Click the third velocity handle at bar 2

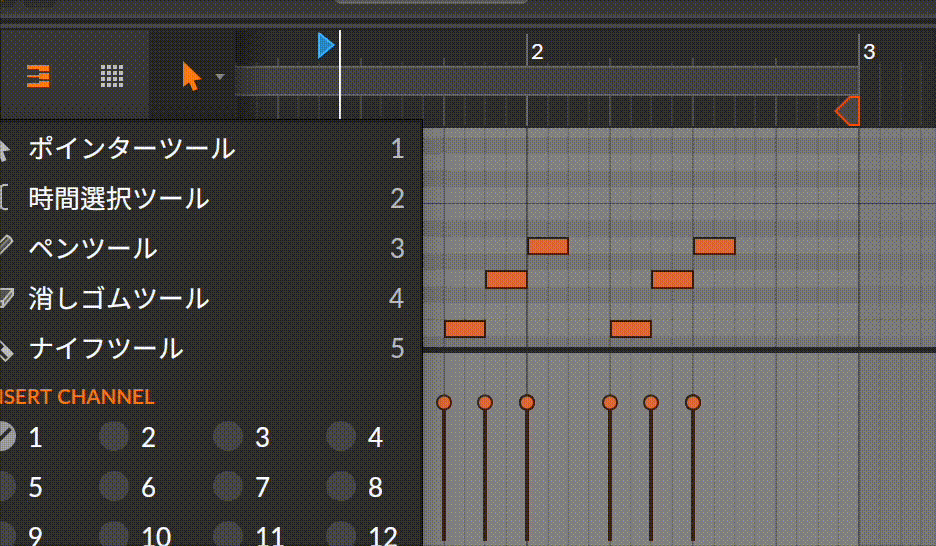click(526, 402)
